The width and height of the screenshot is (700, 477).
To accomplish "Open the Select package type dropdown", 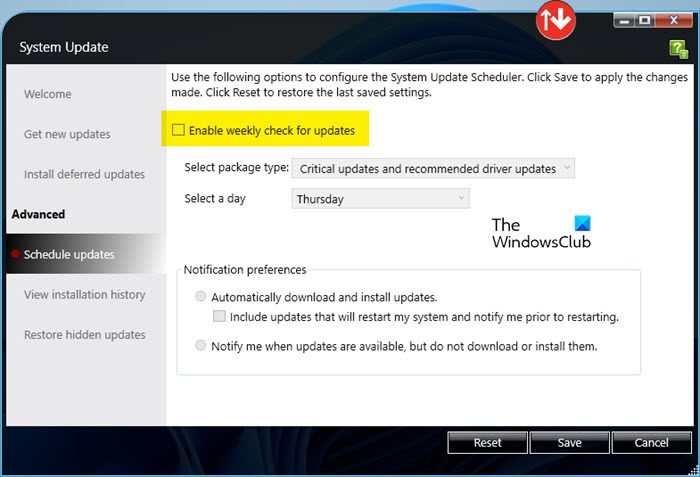I will coord(433,169).
